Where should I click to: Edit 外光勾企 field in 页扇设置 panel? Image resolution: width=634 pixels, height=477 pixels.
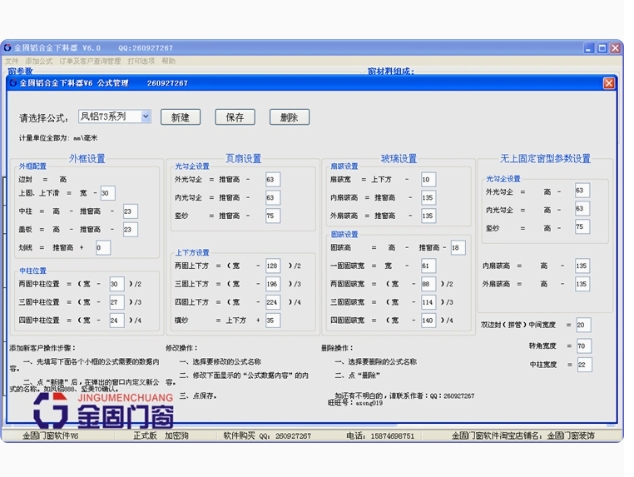tap(273, 179)
